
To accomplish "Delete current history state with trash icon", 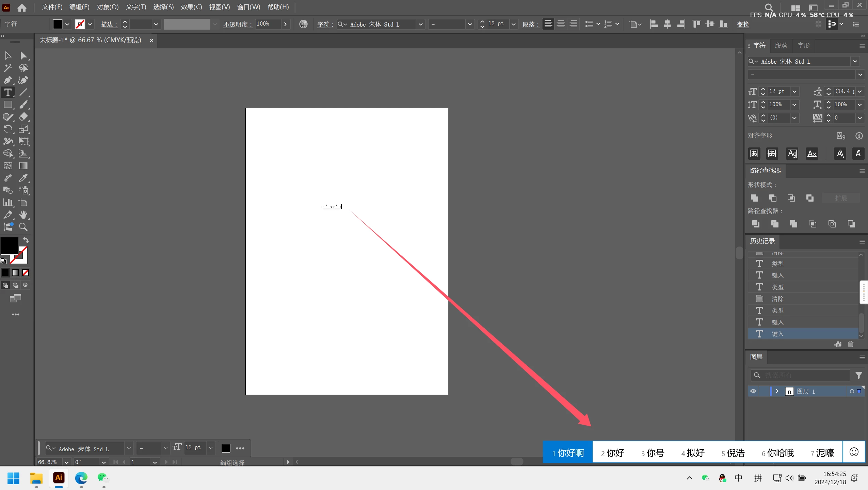I will tap(851, 344).
